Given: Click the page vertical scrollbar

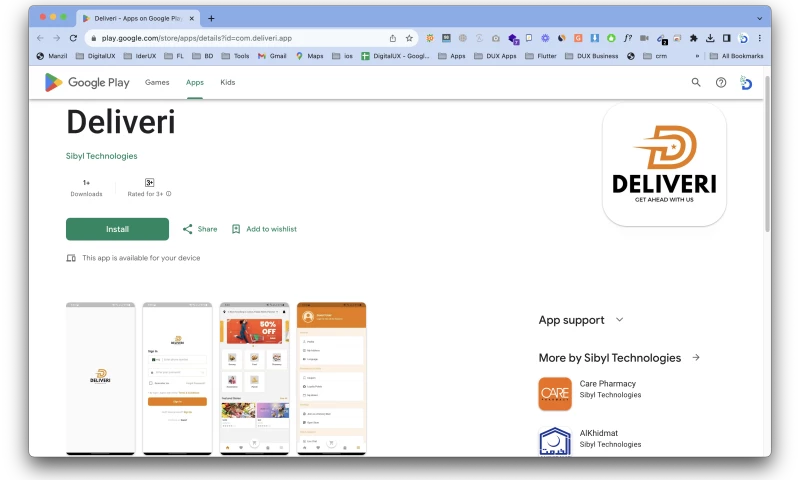Looking at the screenshot, I should point(767,156).
